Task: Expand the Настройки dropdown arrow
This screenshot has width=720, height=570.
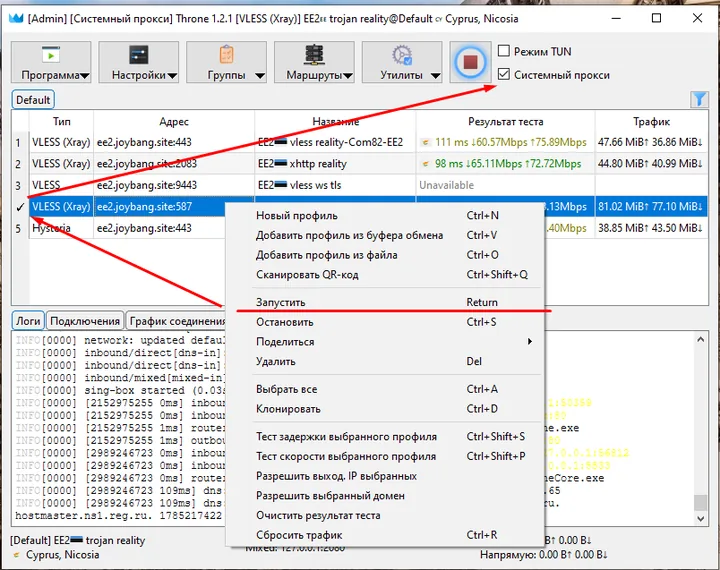Action: (172, 76)
